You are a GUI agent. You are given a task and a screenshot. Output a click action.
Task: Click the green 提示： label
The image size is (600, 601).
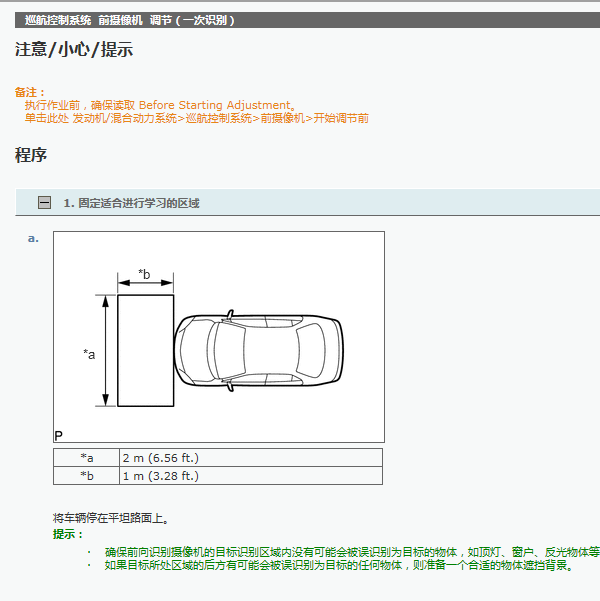[x=68, y=534]
